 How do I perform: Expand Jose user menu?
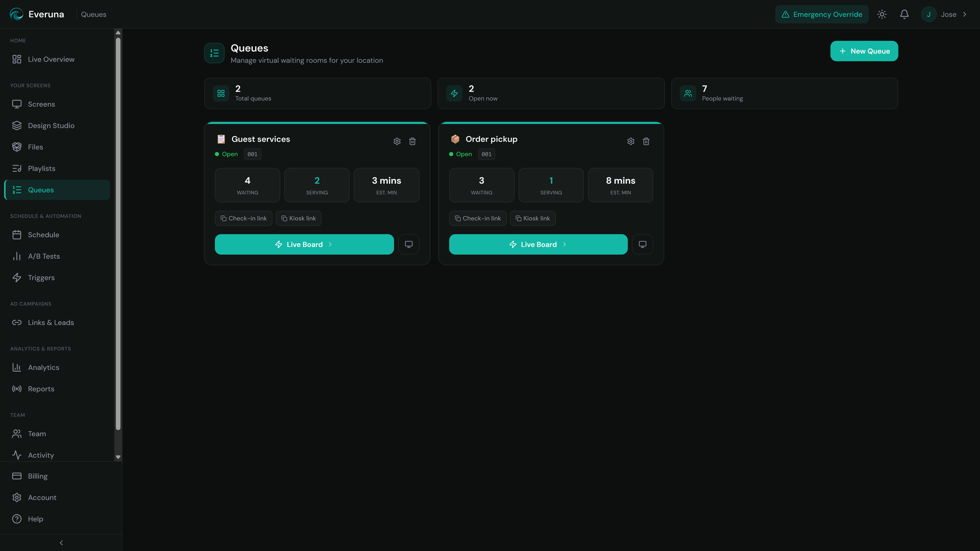tap(944, 14)
